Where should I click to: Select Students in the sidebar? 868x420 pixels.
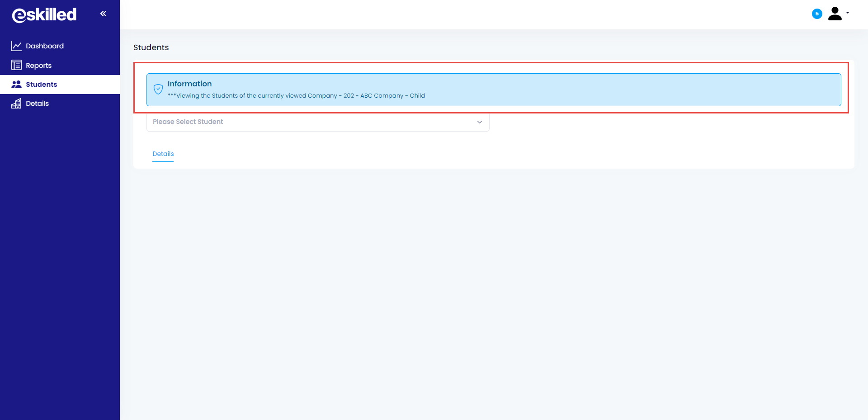point(60,85)
